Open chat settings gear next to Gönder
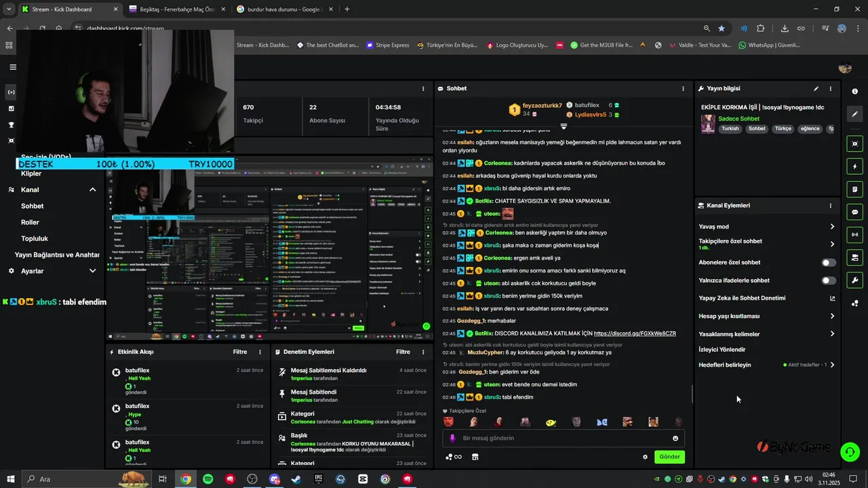The height and width of the screenshot is (488, 868). coord(645,457)
